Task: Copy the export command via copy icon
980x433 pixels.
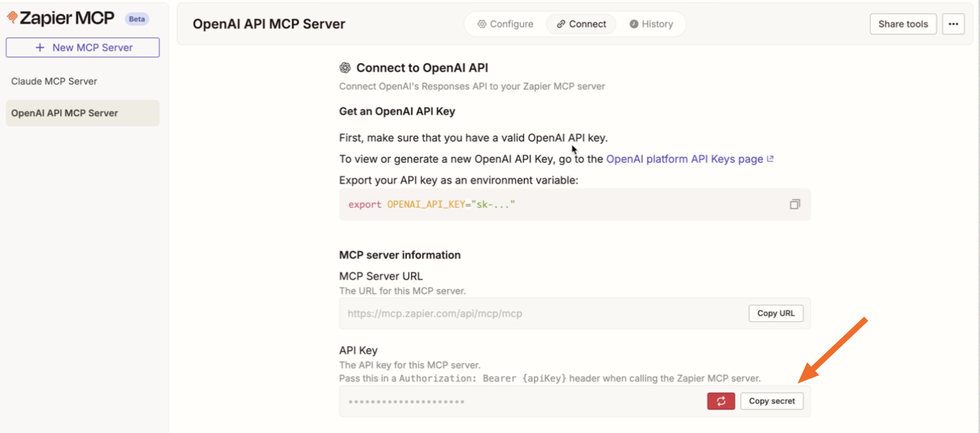Action: (x=794, y=204)
